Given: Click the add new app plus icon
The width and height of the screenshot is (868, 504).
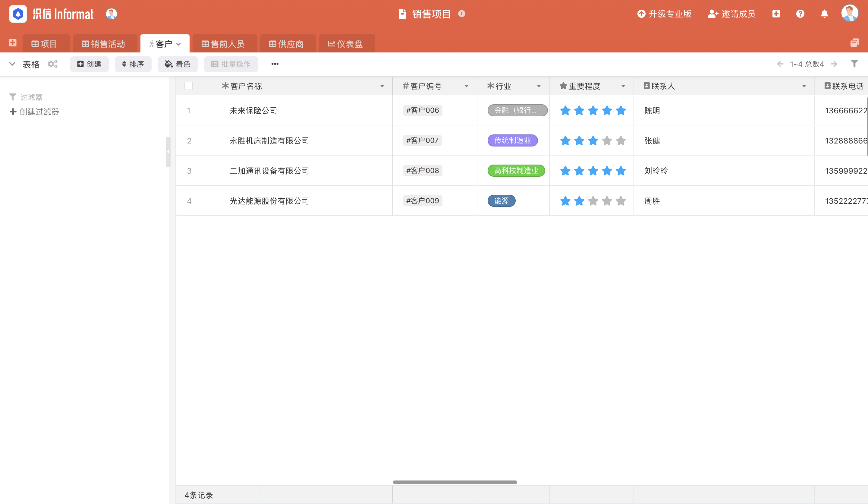Looking at the screenshot, I should point(776,14).
